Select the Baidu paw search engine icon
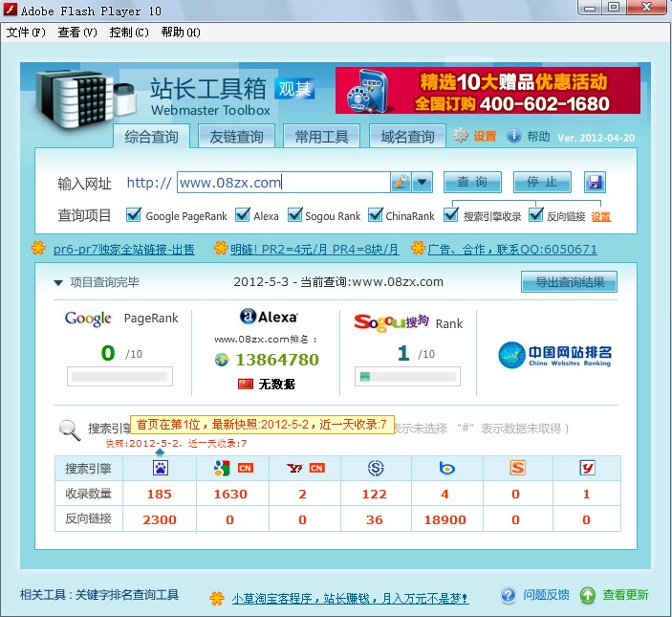The height and width of the screenshot is (617, 672). 161,468
